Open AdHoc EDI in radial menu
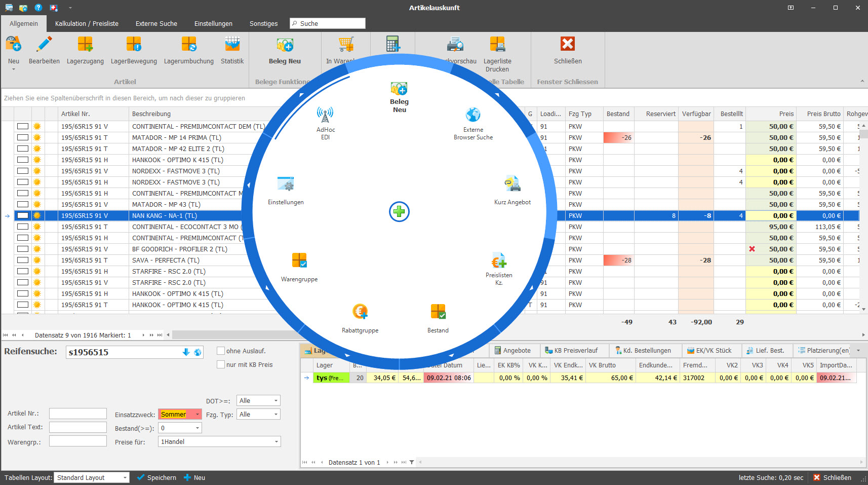 tap(325, 123)
